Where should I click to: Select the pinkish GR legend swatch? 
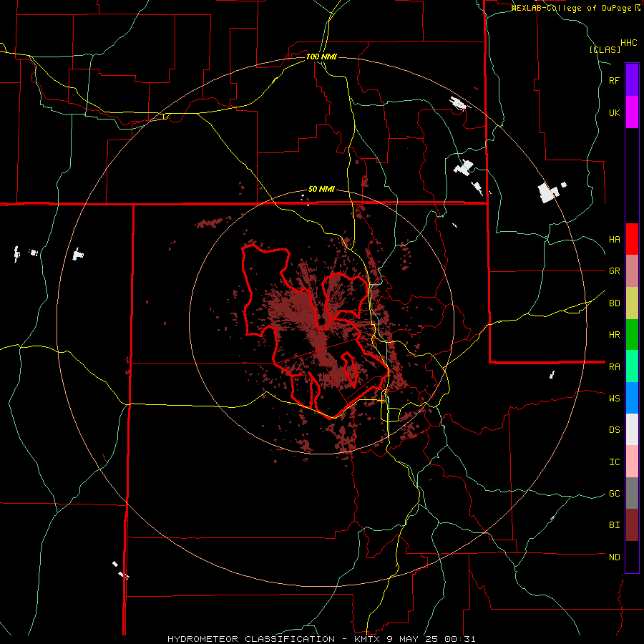(632, 271)
